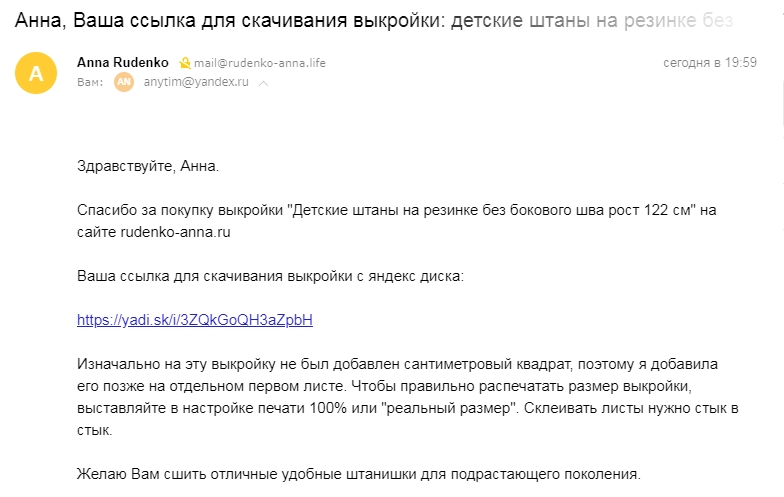The image size is (784, 497).
Task: Click the greeting "Здравствуйте, Анна."
Action: tap(148, 166)
